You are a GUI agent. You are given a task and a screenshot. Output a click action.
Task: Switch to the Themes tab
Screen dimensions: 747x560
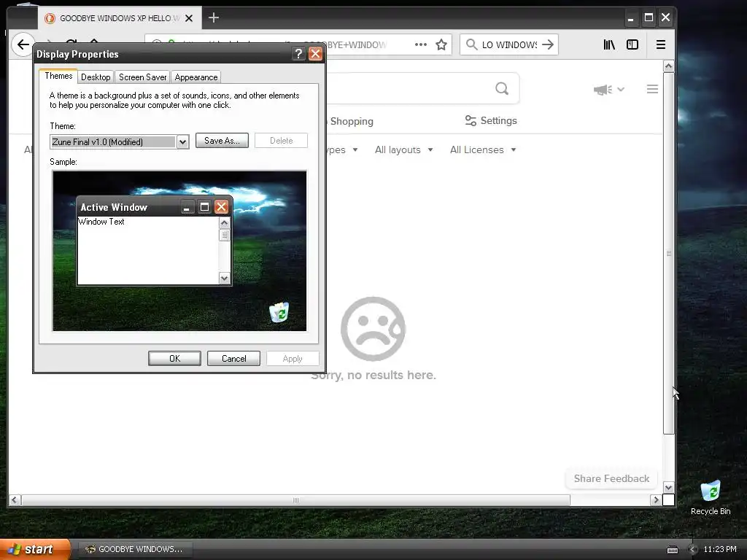coord(58,76)
